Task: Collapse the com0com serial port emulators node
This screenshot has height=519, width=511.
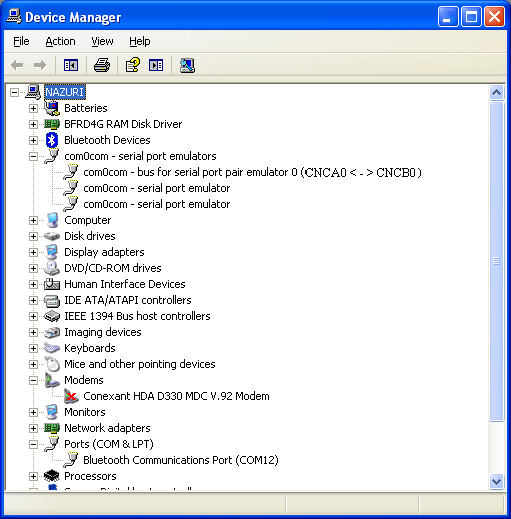Action: [x=33, y=156]
